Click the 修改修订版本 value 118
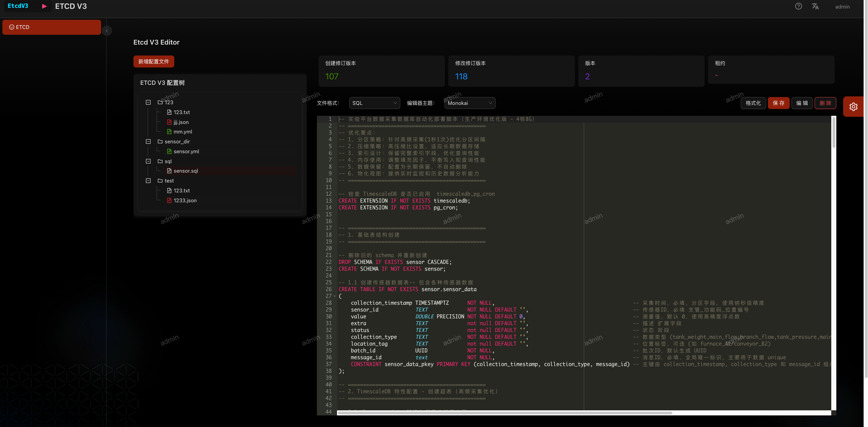 (462, 76)
